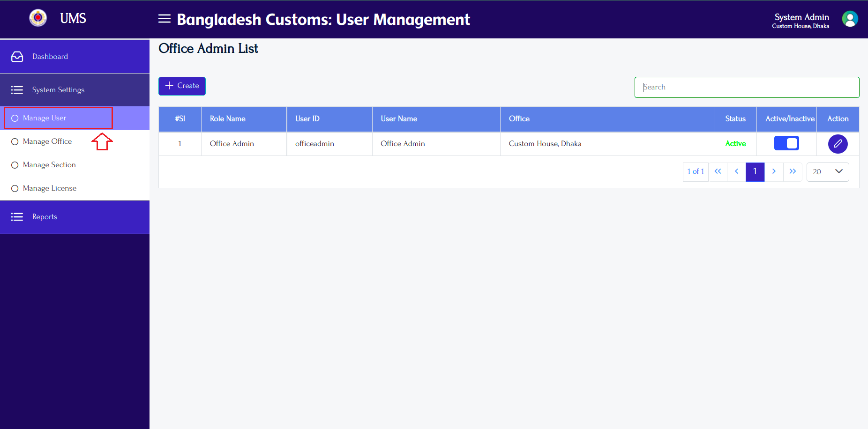Click the green 'Active' status text

click(735, 144)
